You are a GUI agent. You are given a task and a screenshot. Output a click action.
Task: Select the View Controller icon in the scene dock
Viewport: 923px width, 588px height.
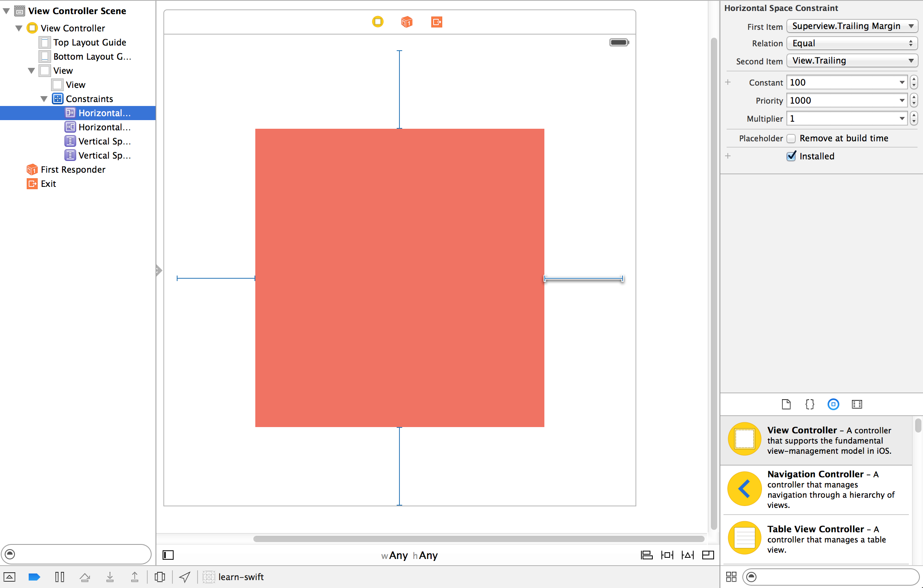(x=377, y=22)
